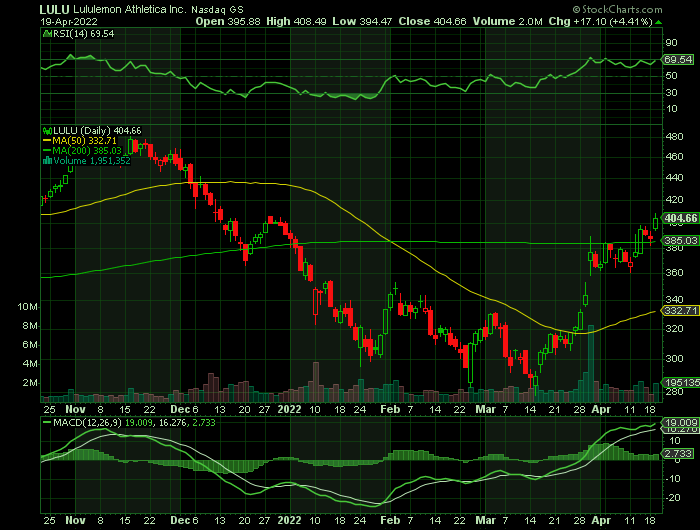Click the tallest volume bar near Mar 28
700x530 pixels.
point(591,363)
